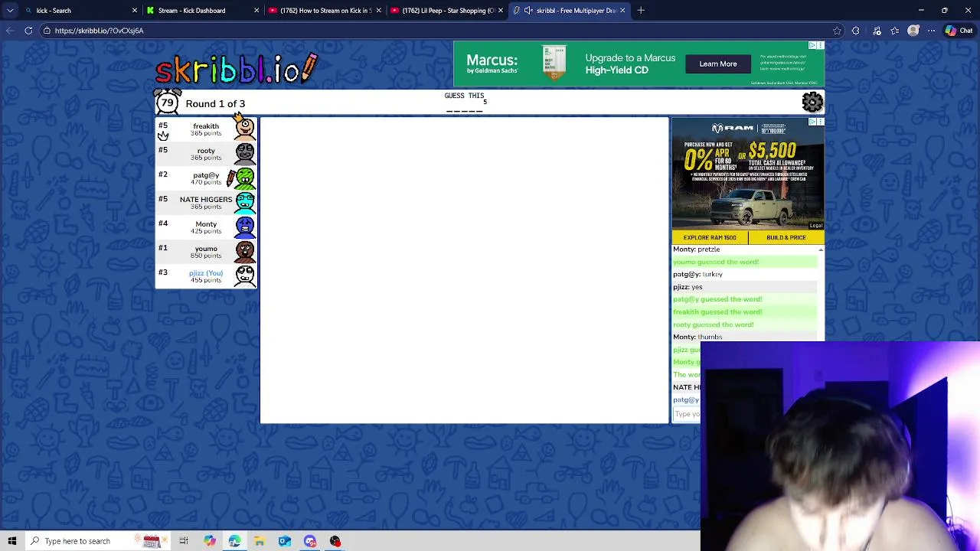Open Task View on taskbar
The image size is (980, 551).
pyautogui.click(x=184, y=541)
